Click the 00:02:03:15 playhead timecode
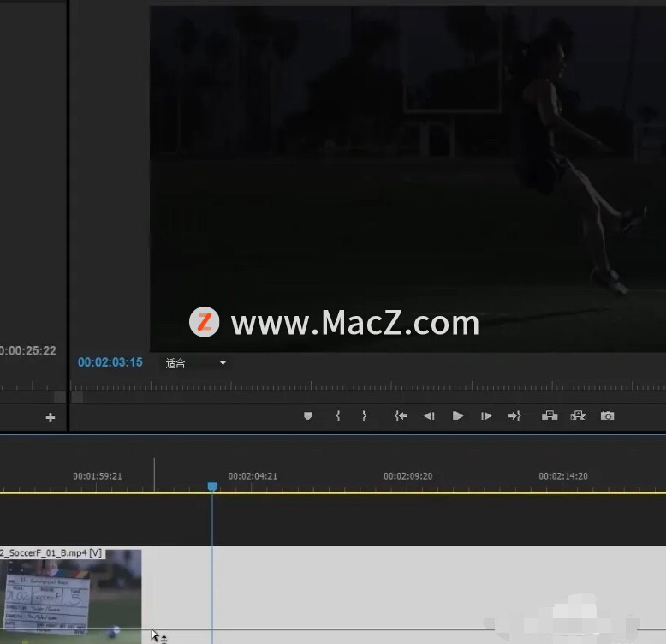 (110, 362)
